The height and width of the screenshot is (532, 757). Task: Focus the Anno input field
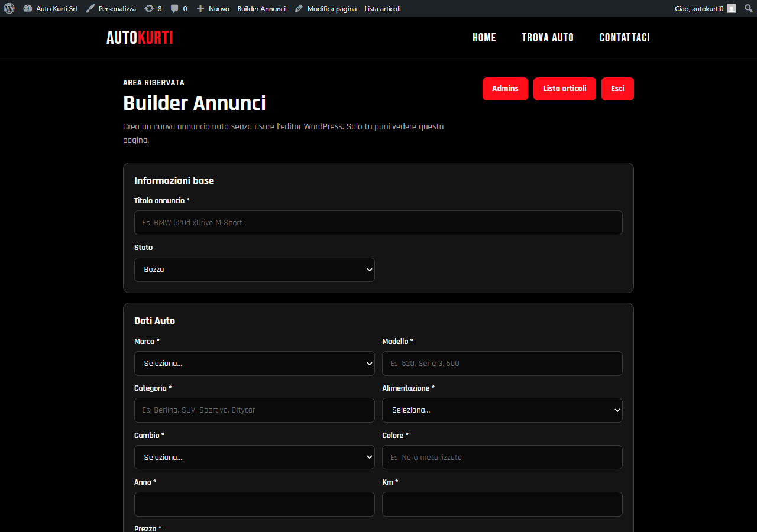tap(254, 504)
